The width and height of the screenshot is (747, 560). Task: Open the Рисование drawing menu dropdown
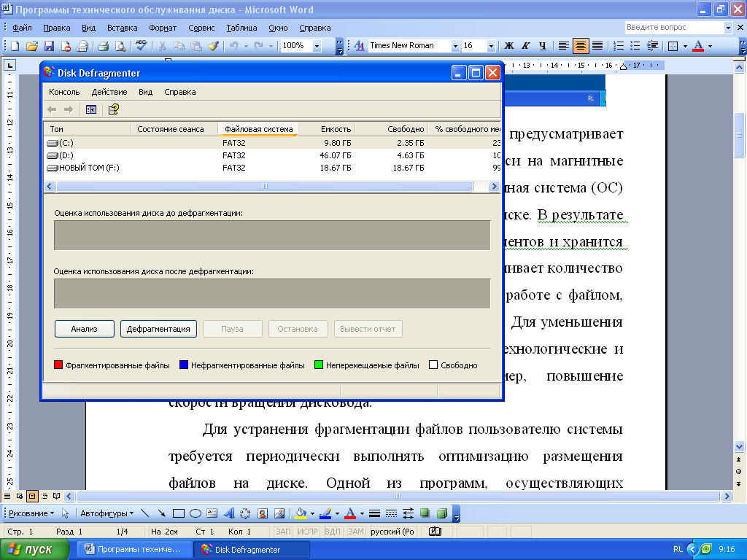(31, 513)
